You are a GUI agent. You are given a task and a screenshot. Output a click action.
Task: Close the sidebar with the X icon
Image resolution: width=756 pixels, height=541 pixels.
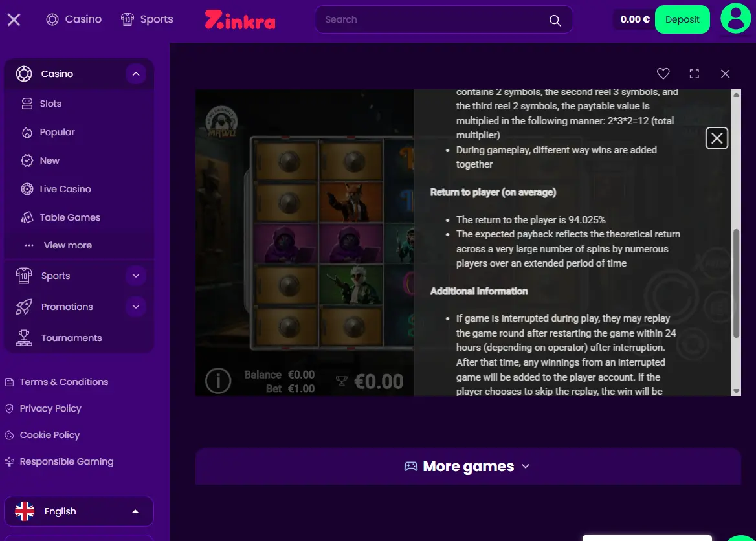point(14,19)
